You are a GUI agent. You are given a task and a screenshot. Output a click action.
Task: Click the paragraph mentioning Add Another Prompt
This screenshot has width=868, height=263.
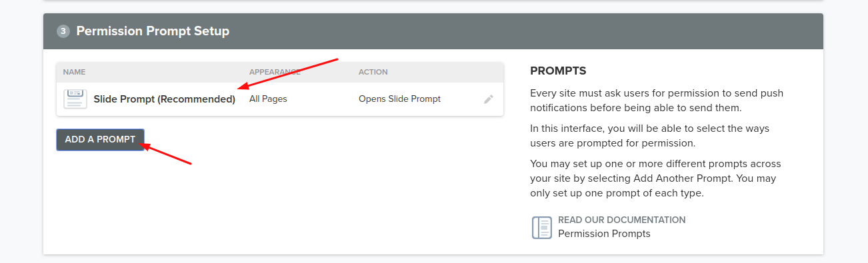[655, 178]
